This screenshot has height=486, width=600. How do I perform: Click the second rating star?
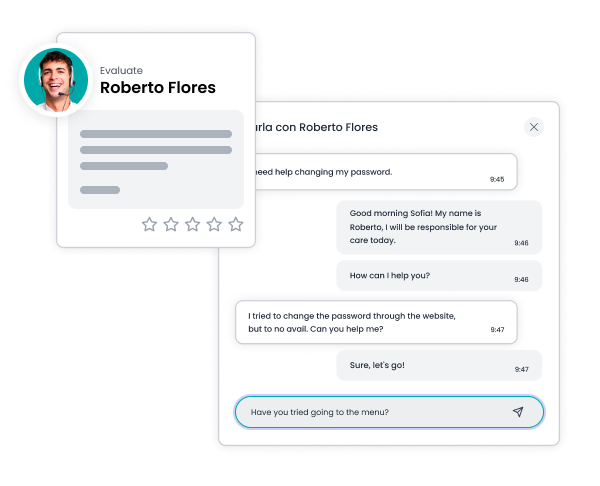[171, 224]
